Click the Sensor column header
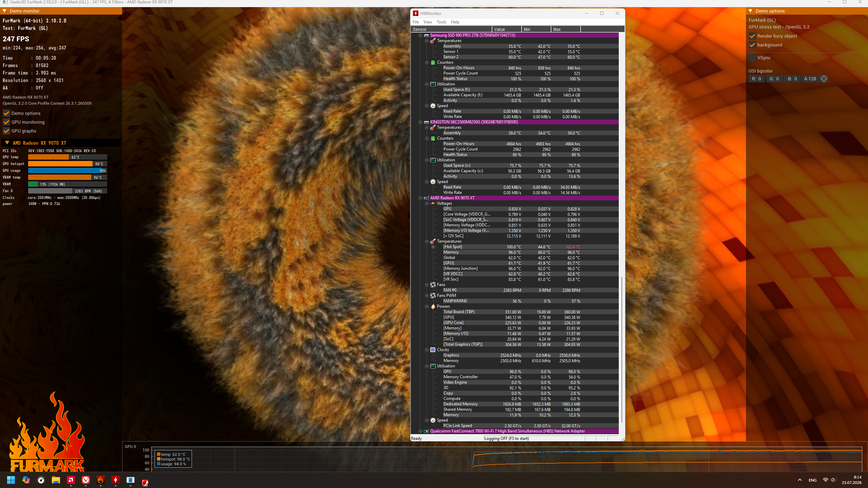The height and width of the screenshot is (488, 868). coord(451,29)
